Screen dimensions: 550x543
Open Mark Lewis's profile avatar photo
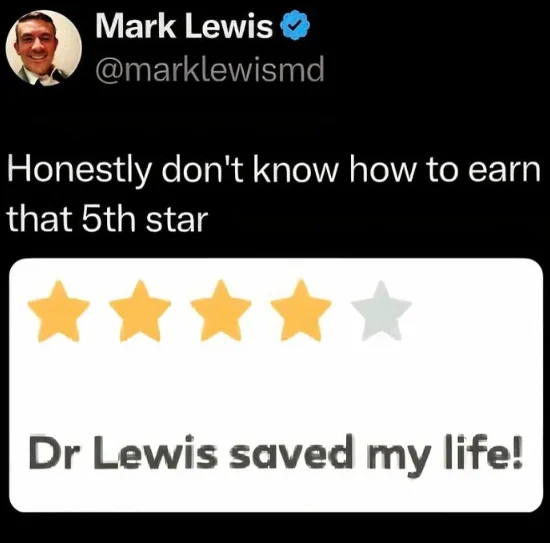pos(44,48)
